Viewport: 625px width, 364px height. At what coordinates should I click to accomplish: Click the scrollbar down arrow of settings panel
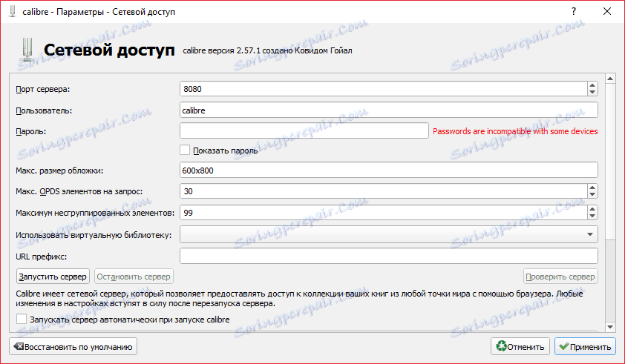610,327
